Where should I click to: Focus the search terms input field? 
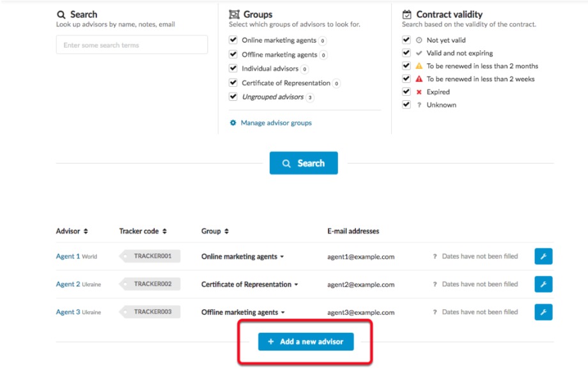click(x=132, y=45)
